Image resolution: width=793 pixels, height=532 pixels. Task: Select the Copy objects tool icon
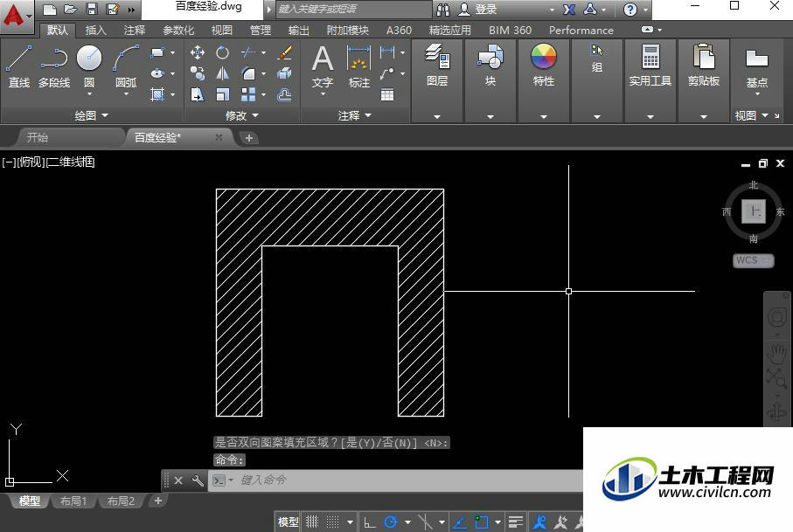tap(198, 73)
